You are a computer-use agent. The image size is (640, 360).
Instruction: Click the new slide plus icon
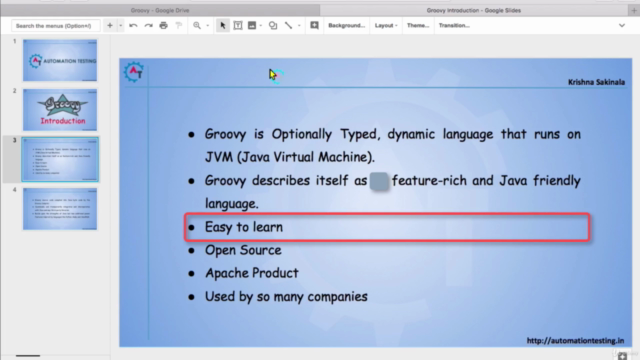click(110, 25)
